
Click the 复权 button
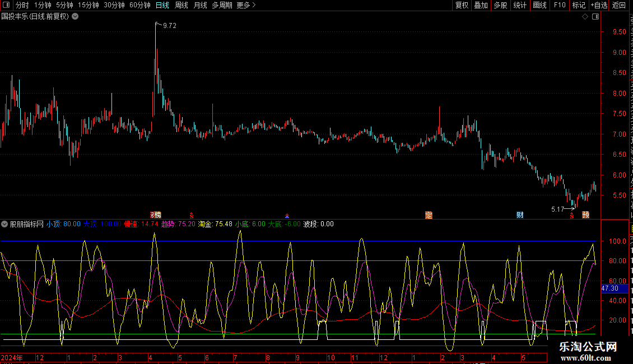(462, 5)
